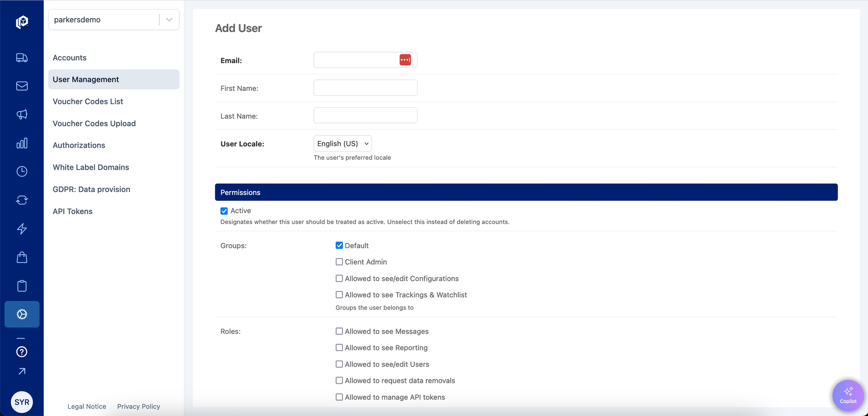
Task: Open the User Locale dropdown
Action: 342,143
